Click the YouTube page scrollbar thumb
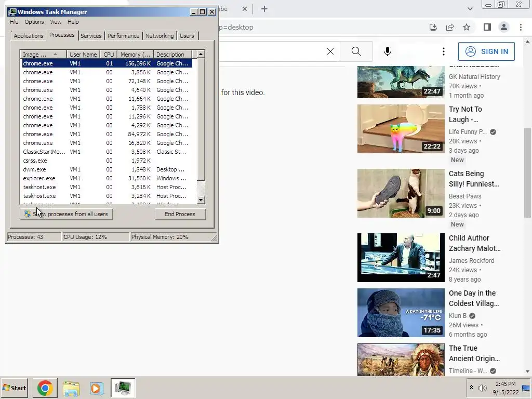This screenshot has height=399, width=532. 527,172
